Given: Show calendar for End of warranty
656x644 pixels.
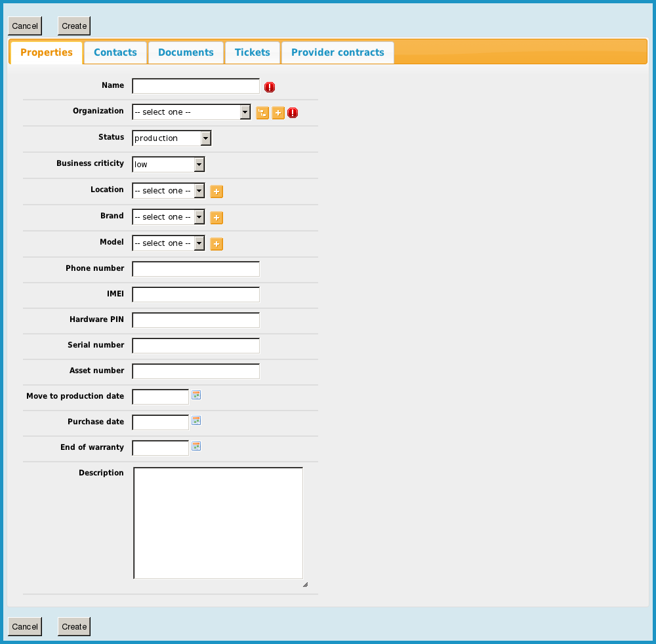Looking at the screenshot, I should (196, 446).
